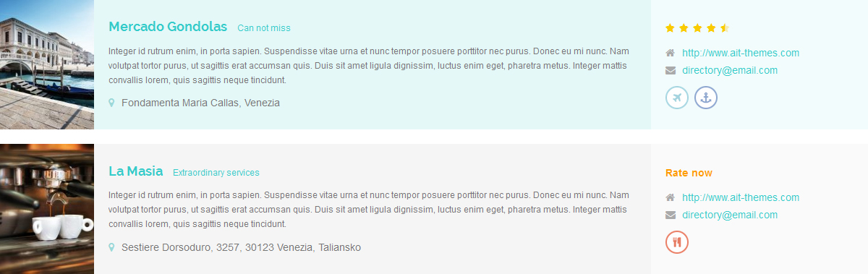The image size is (868, 274).
Task: Click envelope icon beside La Masia email
Action: 671,215
